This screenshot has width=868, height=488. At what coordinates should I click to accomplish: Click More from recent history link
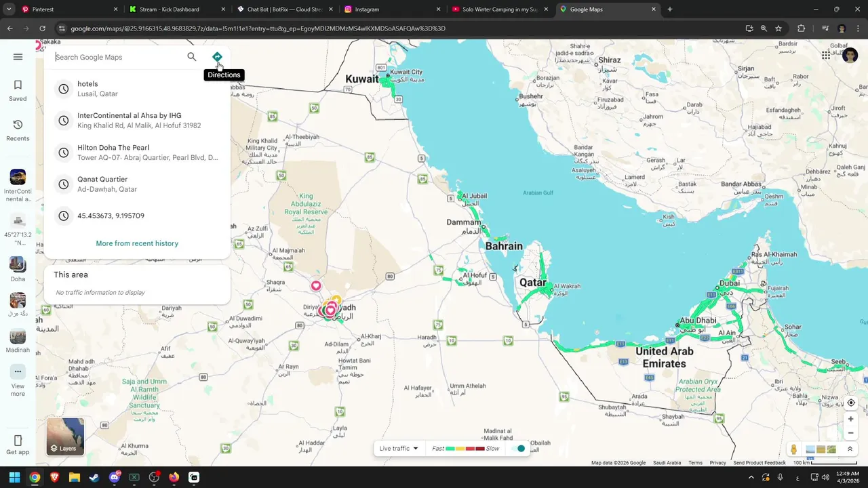(137, 243)
